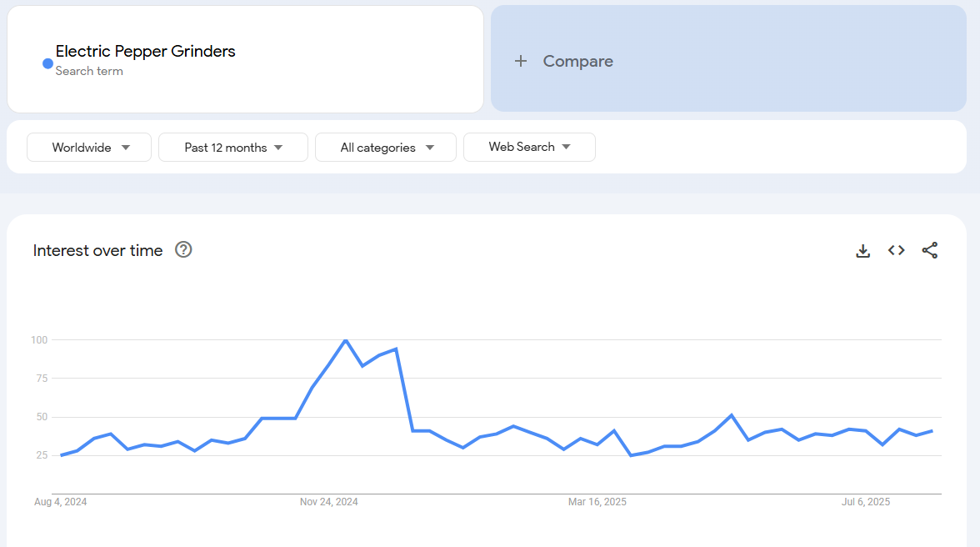Click the blue dot beside the search term

point(47,63)
